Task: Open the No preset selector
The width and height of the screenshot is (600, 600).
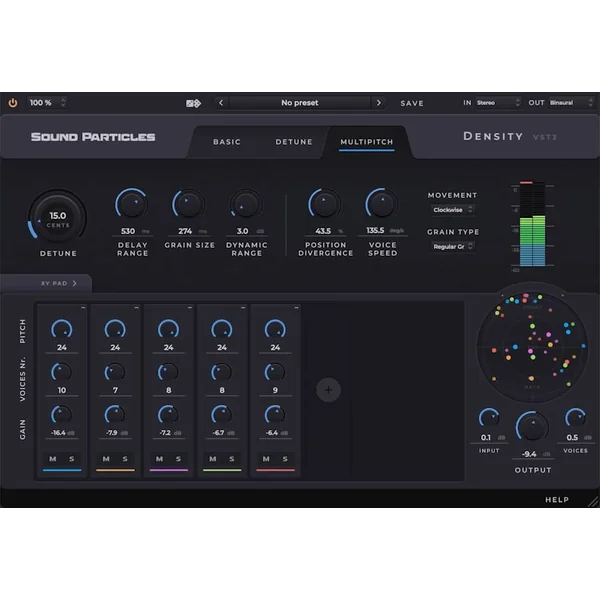Action: 300,103
